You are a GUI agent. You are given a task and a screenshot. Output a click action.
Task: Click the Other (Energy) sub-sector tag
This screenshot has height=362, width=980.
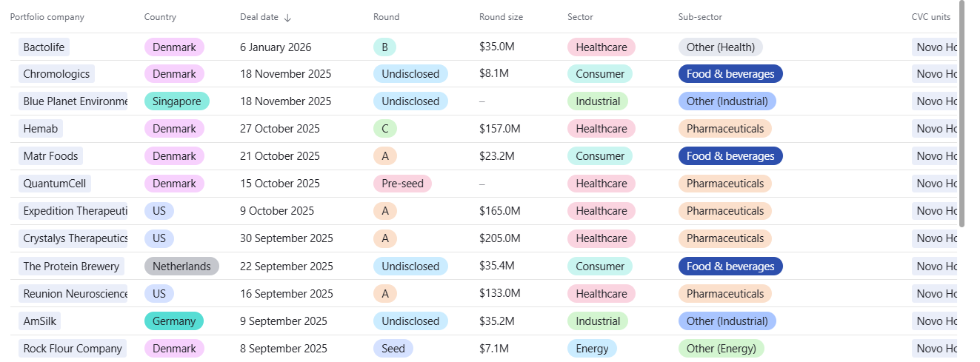(721, 349)
